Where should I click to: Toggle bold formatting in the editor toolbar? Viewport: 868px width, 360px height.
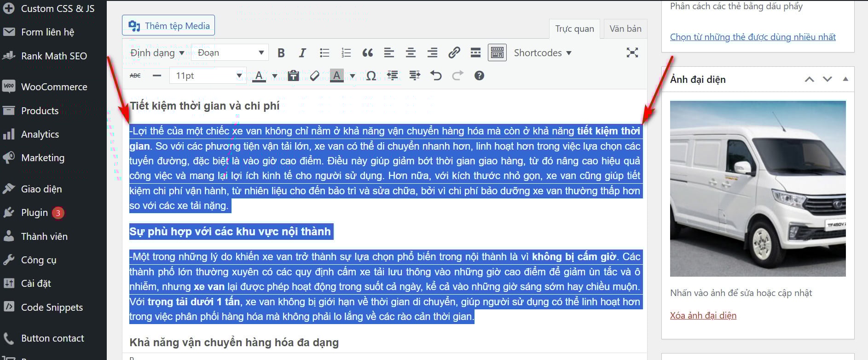(x=281, y=53)
